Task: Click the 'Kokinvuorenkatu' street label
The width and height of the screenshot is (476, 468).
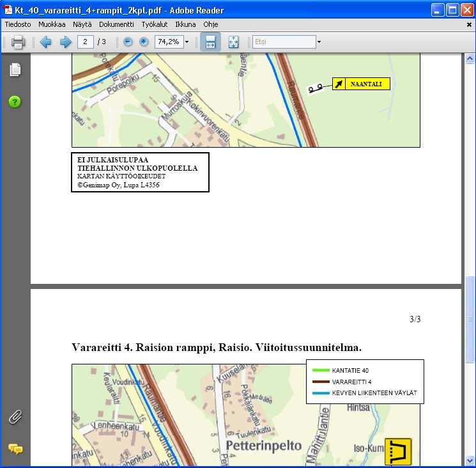Action: 208,121
